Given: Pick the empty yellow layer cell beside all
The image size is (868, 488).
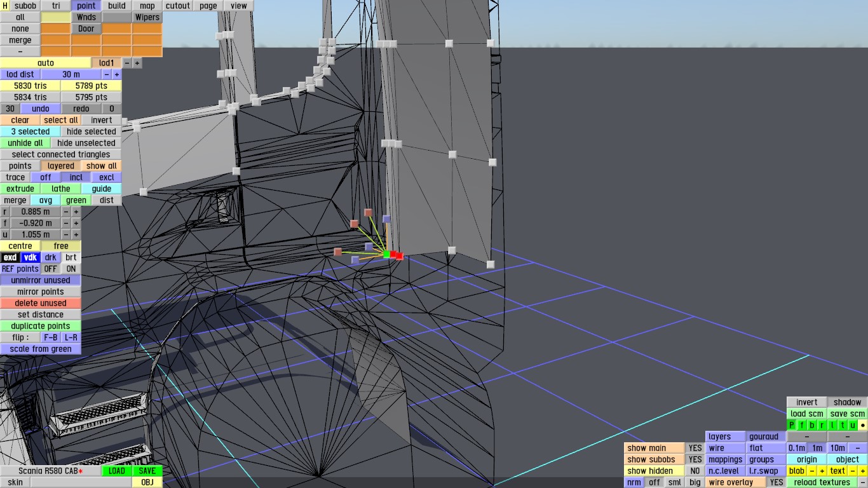Looking at the screenshot, I should (56, 17).
